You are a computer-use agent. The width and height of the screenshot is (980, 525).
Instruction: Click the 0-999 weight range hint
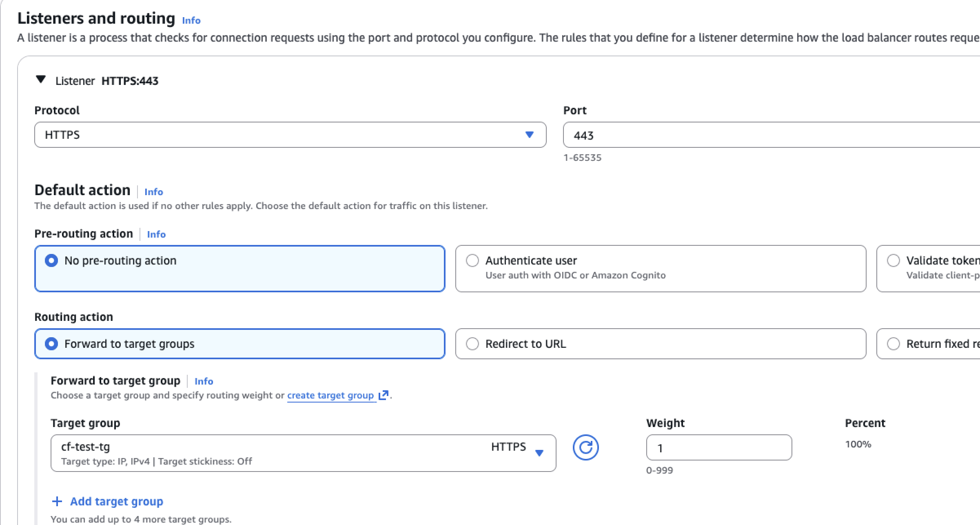point(659,470)
